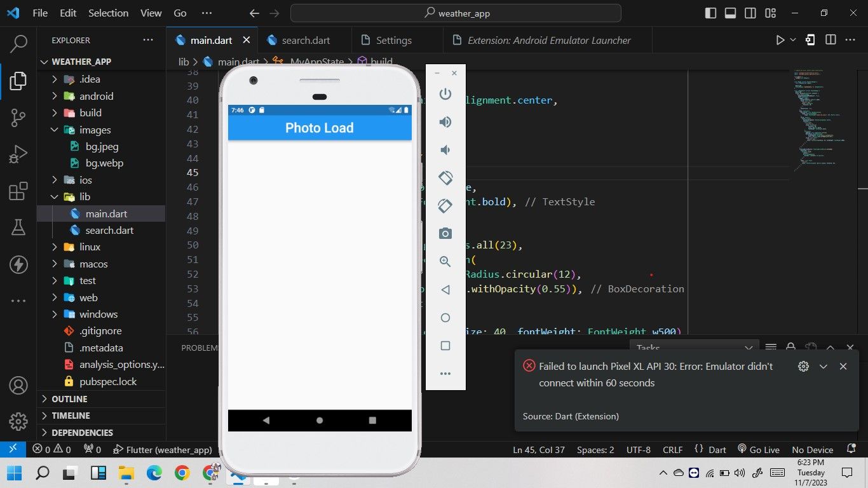
Task: Open the run button dropdown arrow
Action: [x=793, y=40]
